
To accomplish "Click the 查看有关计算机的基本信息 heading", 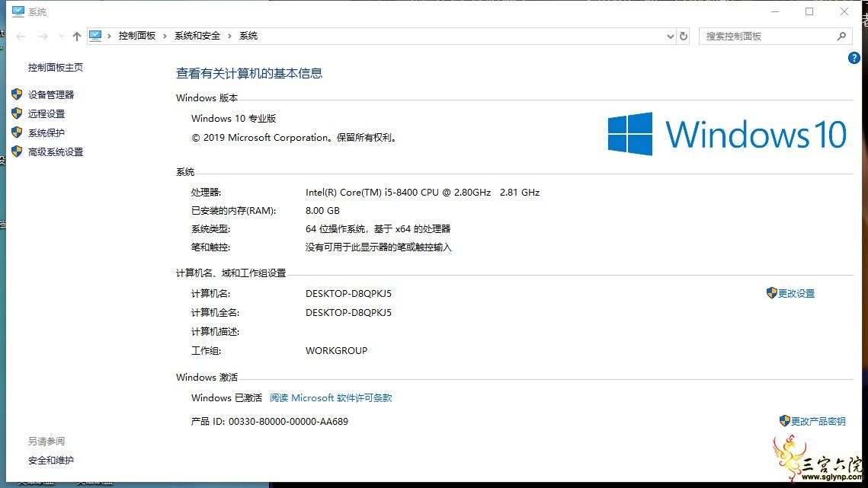I will click(x=249, y=74).
